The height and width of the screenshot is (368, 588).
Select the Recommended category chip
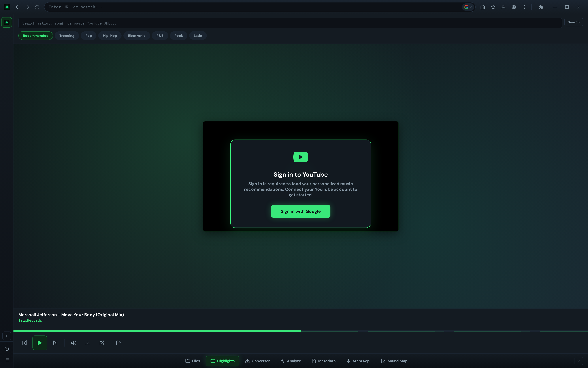[36, 36]
